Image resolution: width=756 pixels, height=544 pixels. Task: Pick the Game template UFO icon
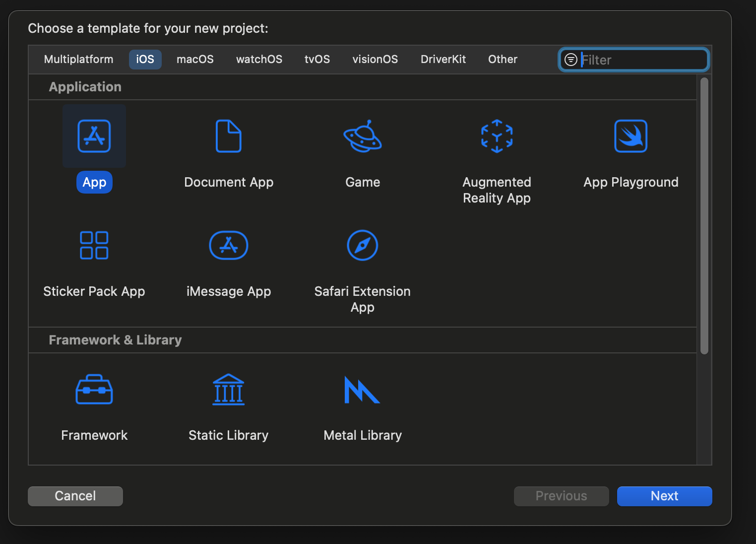point(363,136)
